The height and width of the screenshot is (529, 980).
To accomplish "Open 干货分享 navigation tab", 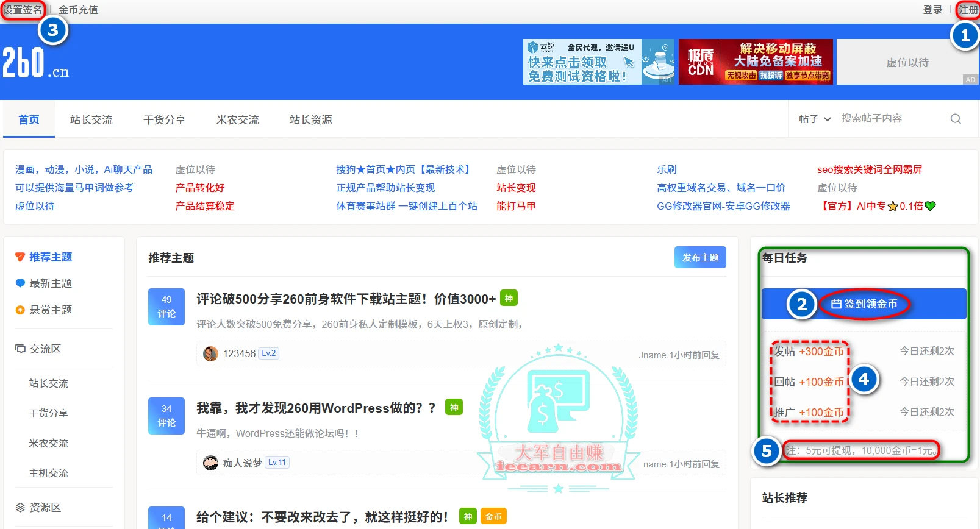I will pyautogui.click(x=164, y=119).
